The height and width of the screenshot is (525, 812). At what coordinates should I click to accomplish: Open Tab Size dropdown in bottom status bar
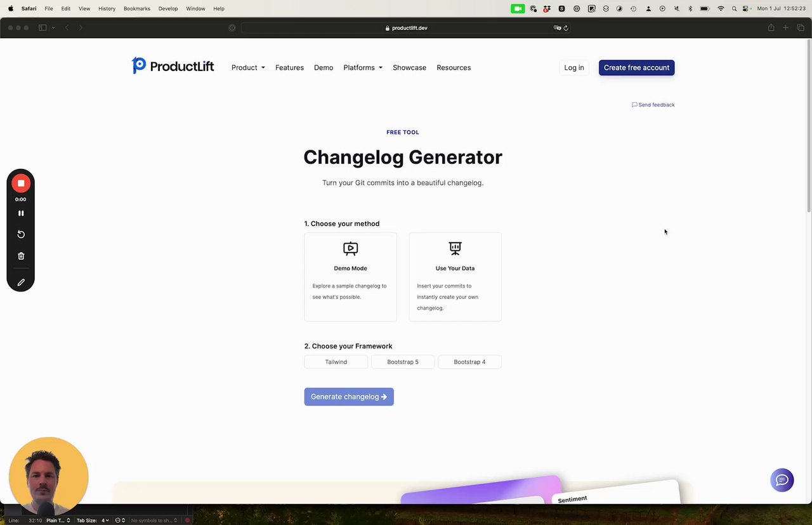click(x=92, y=521)
